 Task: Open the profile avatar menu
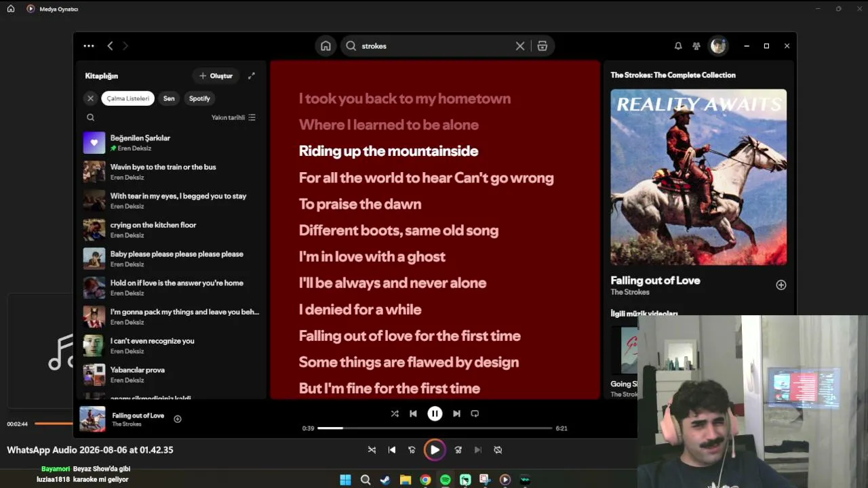click(x=718, y=46)
